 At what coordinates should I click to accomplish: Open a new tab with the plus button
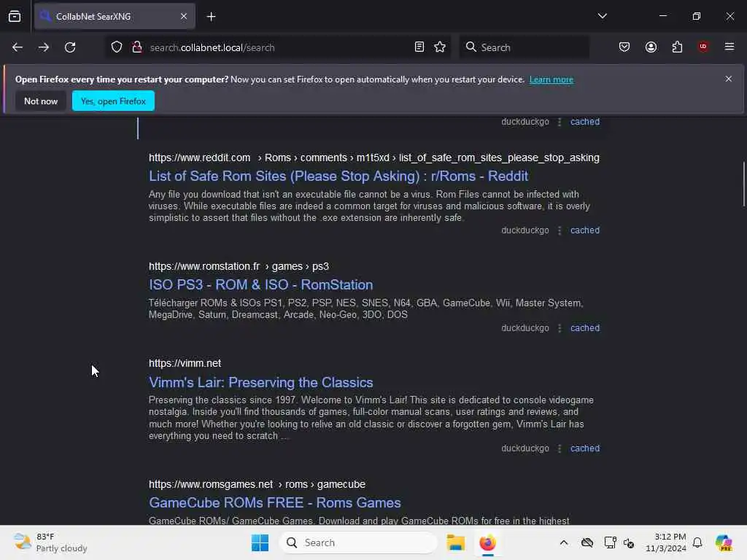pos(211,17)
